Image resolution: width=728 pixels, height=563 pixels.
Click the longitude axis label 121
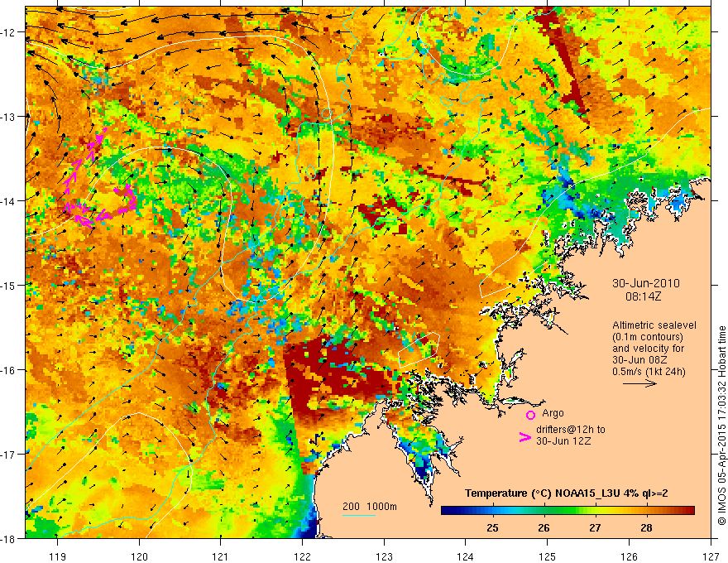coord(221,556)
